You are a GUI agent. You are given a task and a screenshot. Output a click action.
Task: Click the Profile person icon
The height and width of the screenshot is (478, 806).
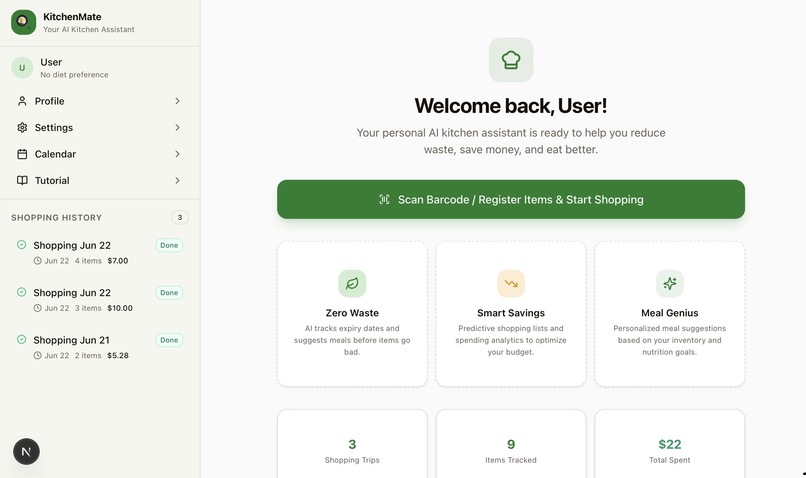22,101
